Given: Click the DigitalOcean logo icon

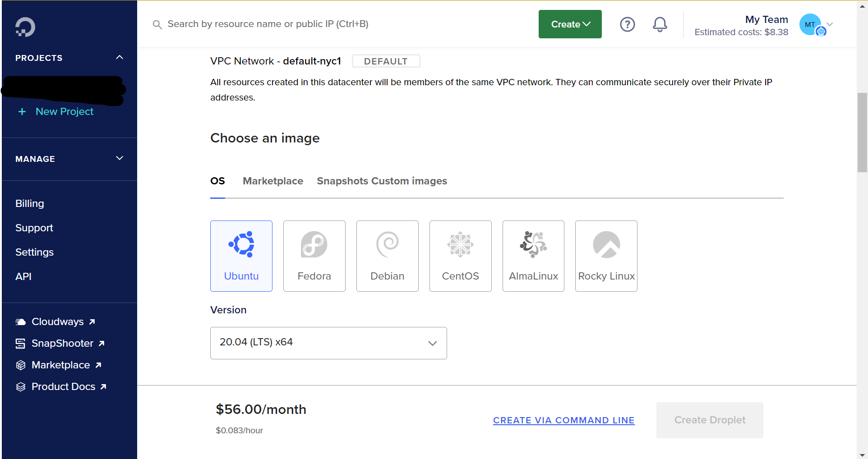Looking at the screenshot, I should [x=25, y=27].
